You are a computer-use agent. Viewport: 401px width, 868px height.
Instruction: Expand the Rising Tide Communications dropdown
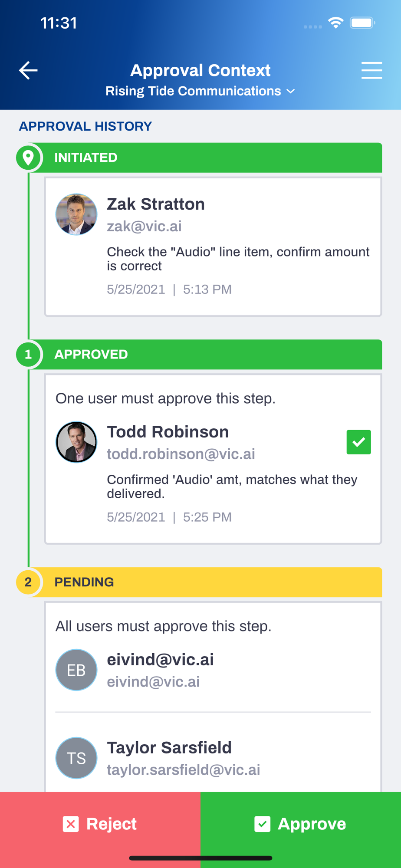pos(200,91)
